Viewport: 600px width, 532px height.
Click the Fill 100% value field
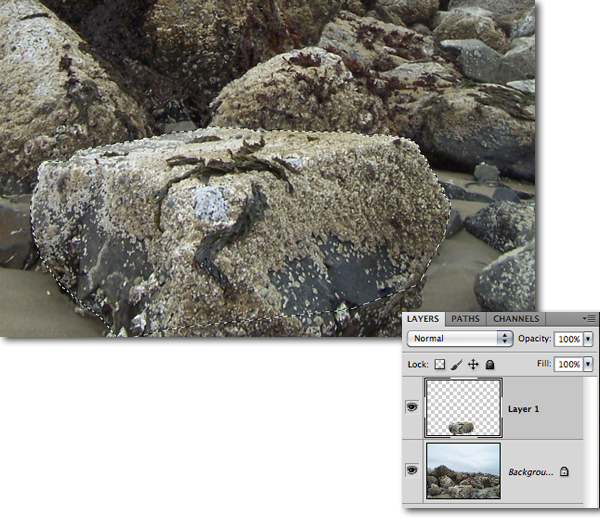pos(568,364)
